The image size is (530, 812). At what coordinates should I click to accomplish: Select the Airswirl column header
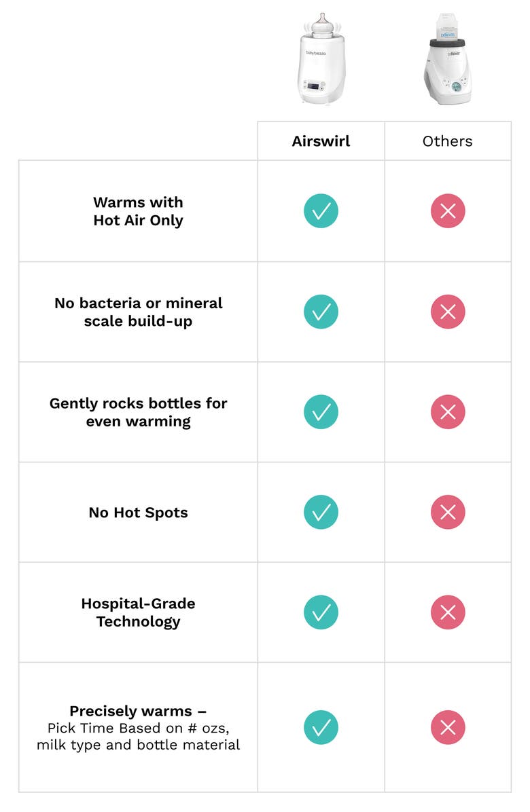pyautogui.click(x=321, y=141)
